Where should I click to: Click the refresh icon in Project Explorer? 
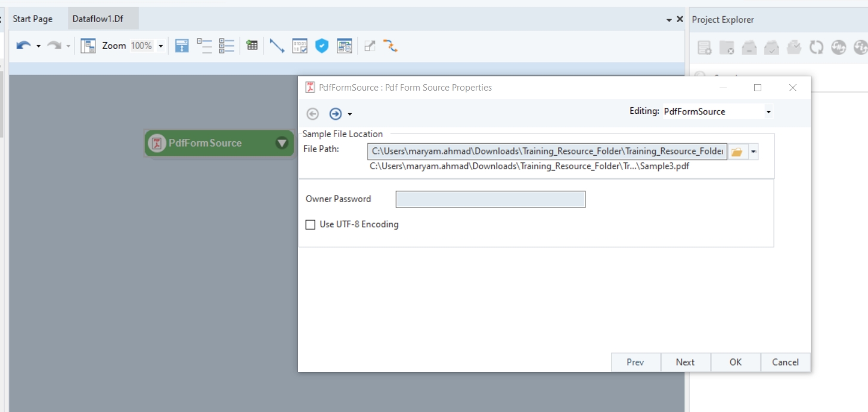coord(816,48)
